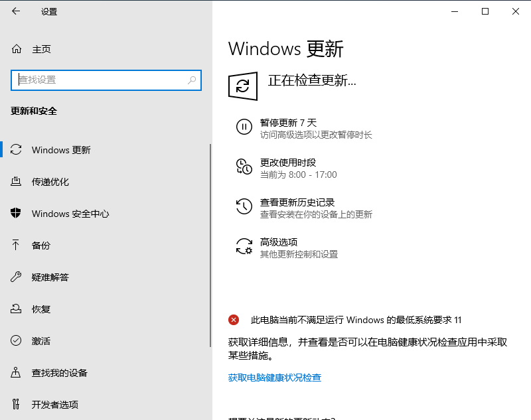531x420 pixels.
Task: Click 当前为 8:00 - 17:00 text
Action: tap(298, 175)
